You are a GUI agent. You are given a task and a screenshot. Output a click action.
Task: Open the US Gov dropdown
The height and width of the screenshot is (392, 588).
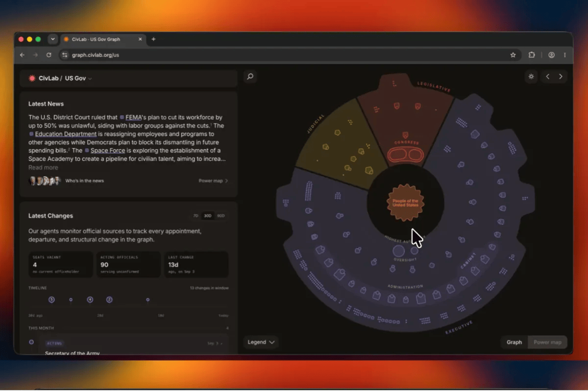tap(78, 78)
